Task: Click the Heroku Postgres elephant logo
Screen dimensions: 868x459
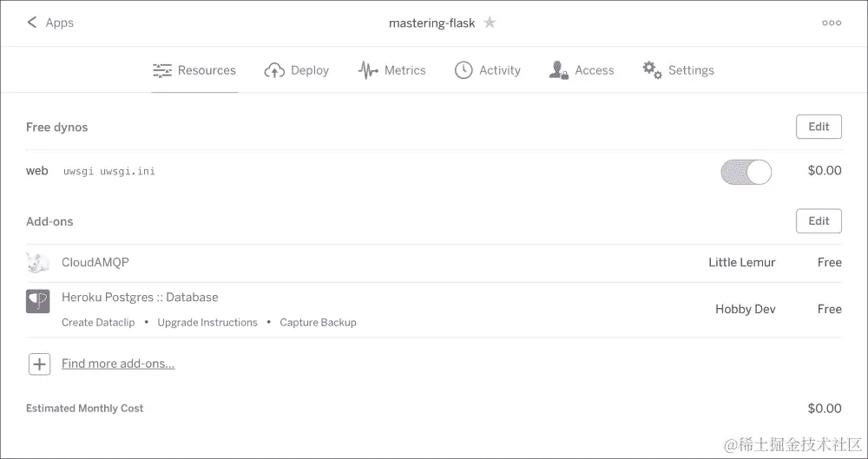Action: [x=37, y=301]
